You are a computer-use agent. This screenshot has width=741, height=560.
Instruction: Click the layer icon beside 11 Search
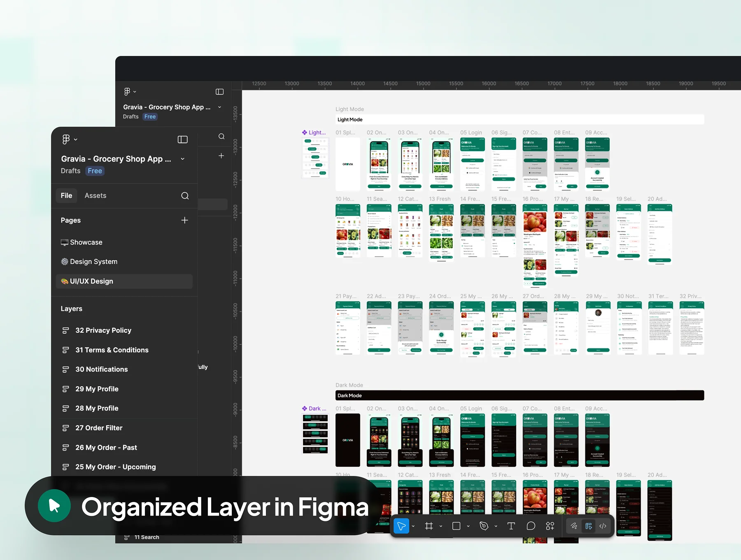coord(127,537)
